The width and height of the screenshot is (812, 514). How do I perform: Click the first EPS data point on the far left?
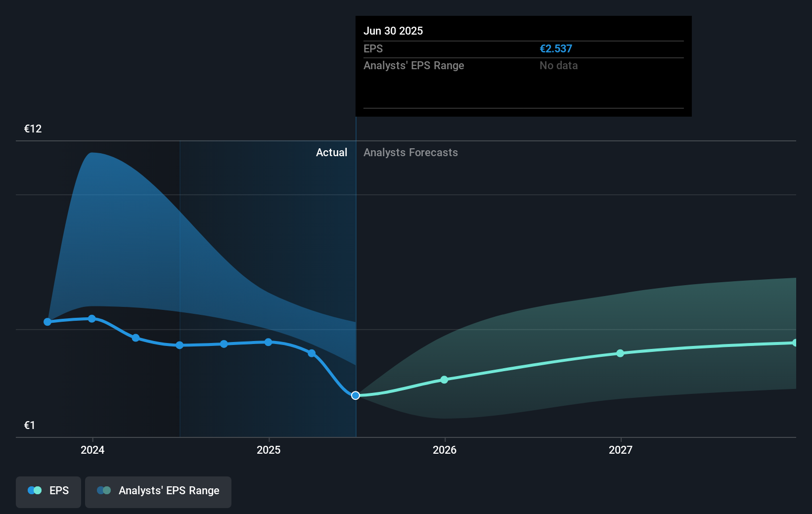(x=47, y=322)
